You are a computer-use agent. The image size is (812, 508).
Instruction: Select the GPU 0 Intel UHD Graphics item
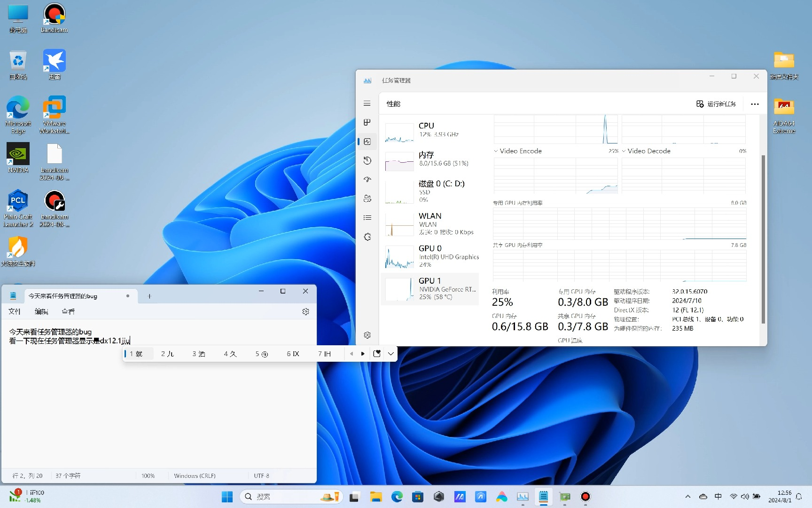(430, 256)
